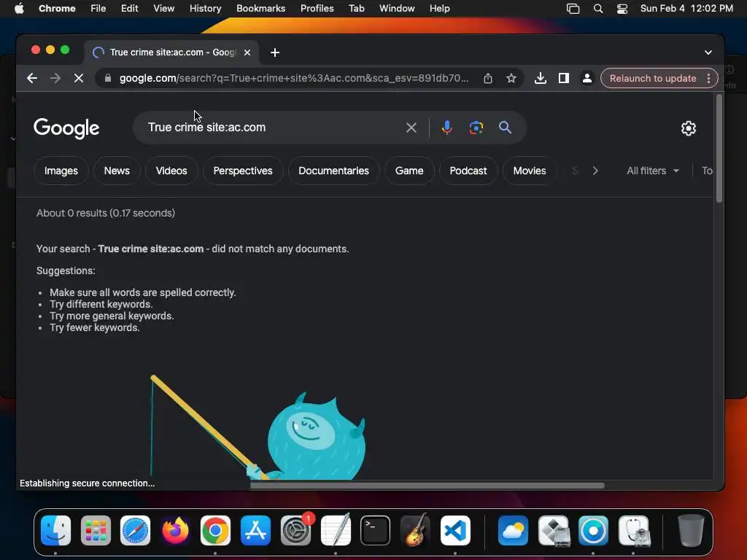Open a new tab with plus button

coord(275,52)
